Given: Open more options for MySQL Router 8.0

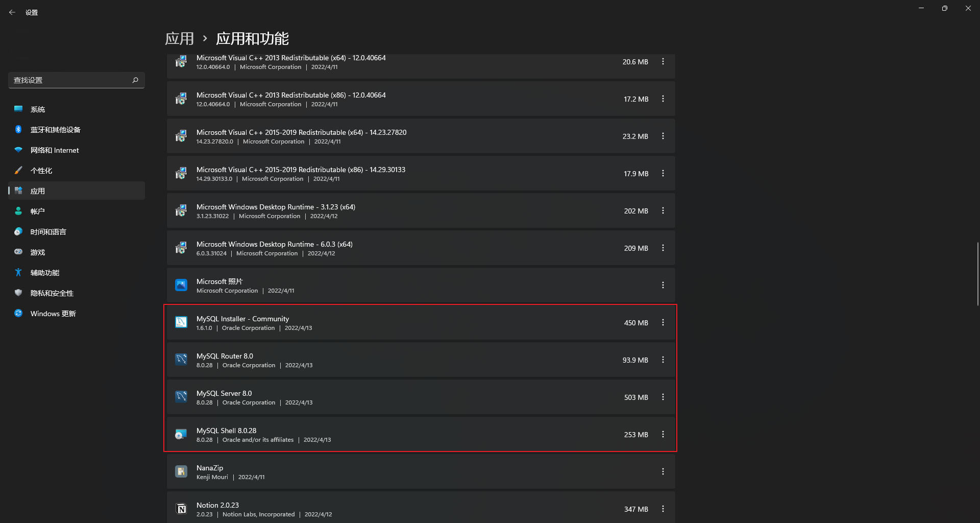Looking at the screenshot, I should 663,360.
